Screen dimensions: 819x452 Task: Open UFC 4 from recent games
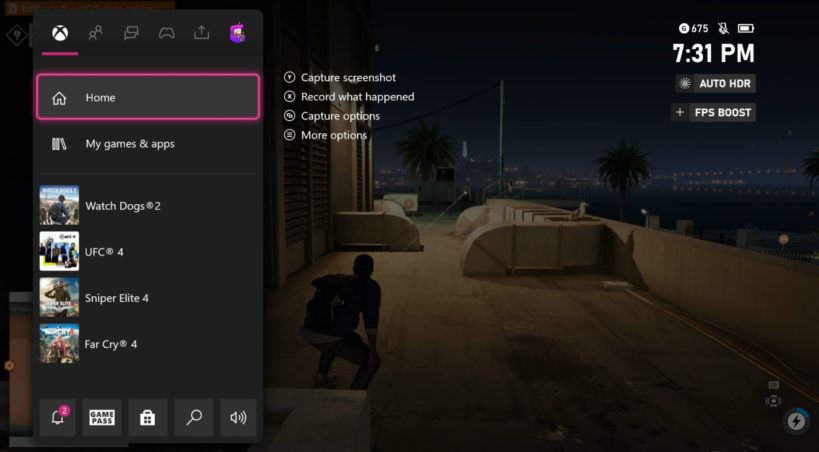[148, 251]
